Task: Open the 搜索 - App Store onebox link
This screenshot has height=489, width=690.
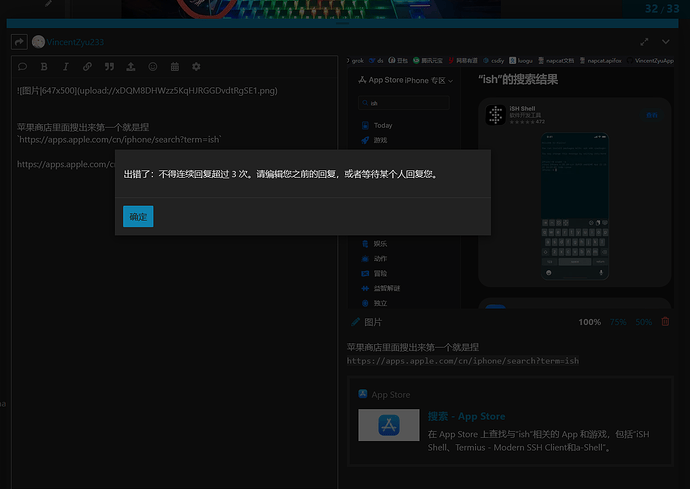Action: pyautogui.click(x=466, y=416)
